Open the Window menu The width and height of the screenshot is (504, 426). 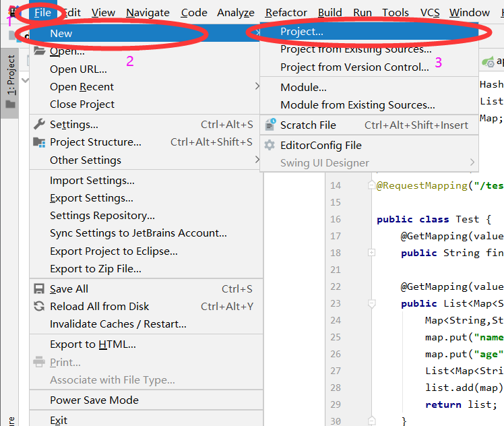pos(469,13)
